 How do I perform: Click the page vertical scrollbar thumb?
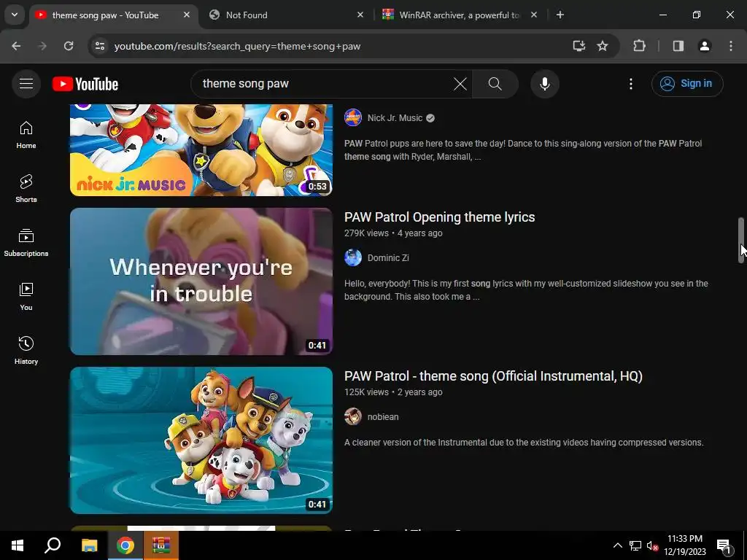tap(741, 241)
